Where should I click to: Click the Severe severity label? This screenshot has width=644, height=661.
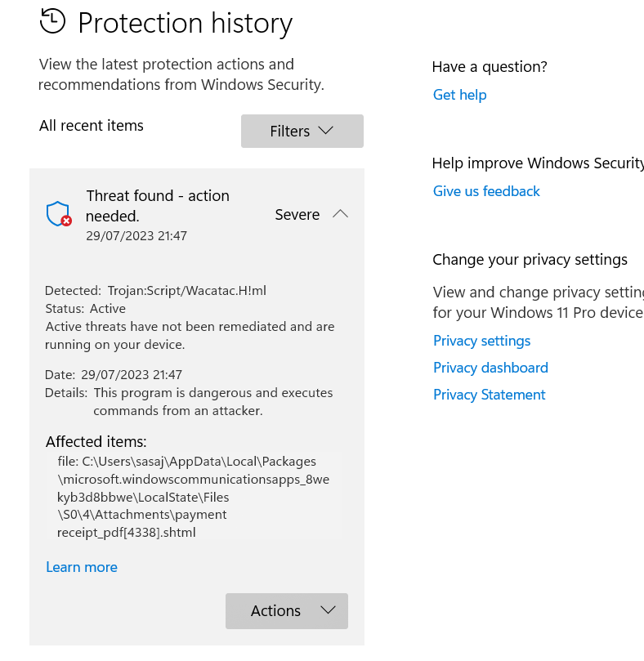(297, 215)
